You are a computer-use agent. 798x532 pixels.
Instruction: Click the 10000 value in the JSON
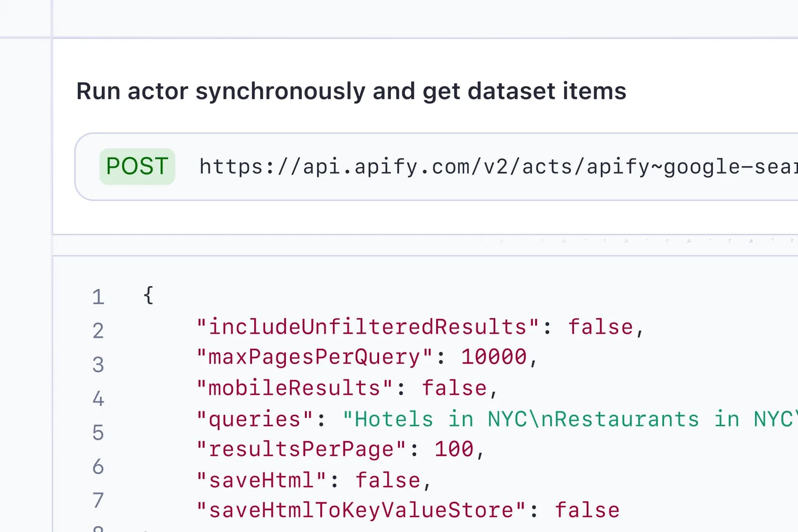(494, 357)
